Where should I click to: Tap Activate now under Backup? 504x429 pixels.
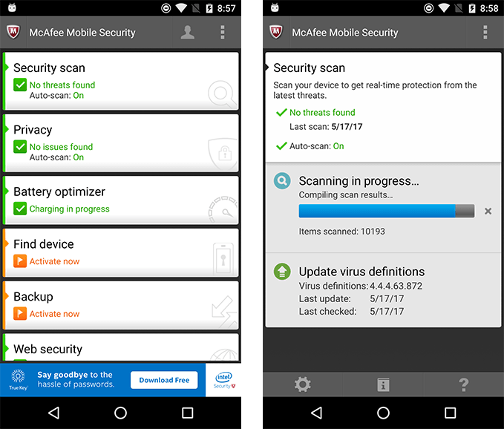[54, 314]
